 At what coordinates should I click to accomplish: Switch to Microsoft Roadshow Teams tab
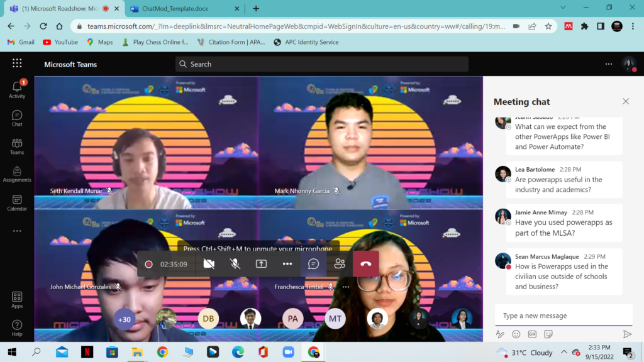[x=65, y=9]
